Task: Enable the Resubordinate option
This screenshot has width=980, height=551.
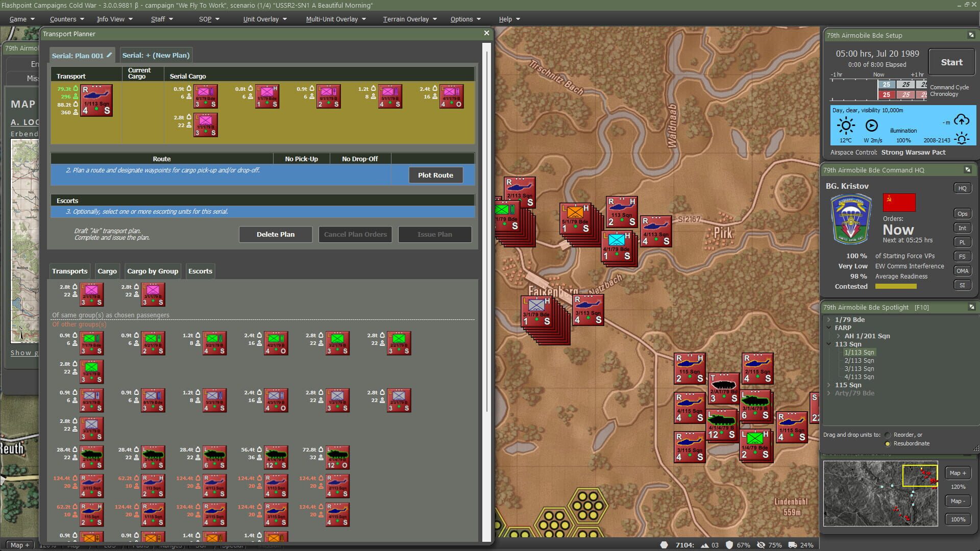Action: coord(887,443)
